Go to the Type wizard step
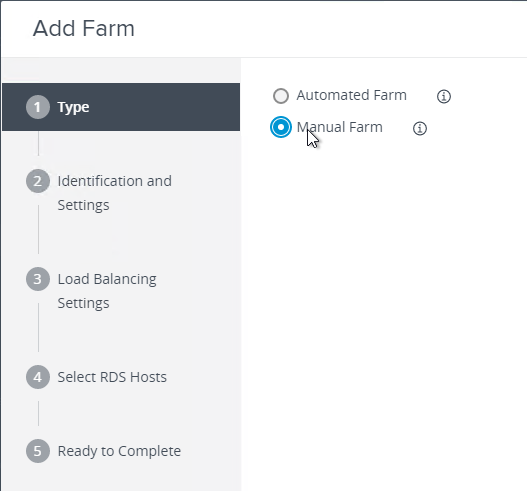The height and width of the screenshot is (491, 527). pos(121,107)
